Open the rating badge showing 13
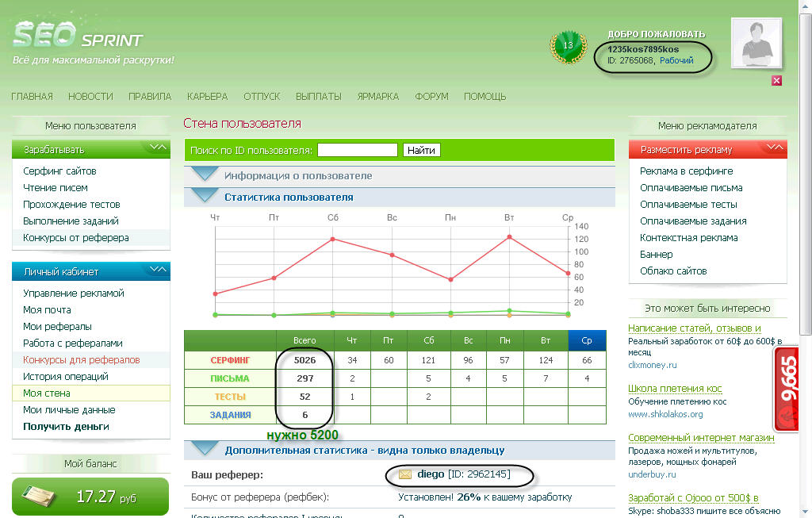812x518 pixels. click(568, 47)
